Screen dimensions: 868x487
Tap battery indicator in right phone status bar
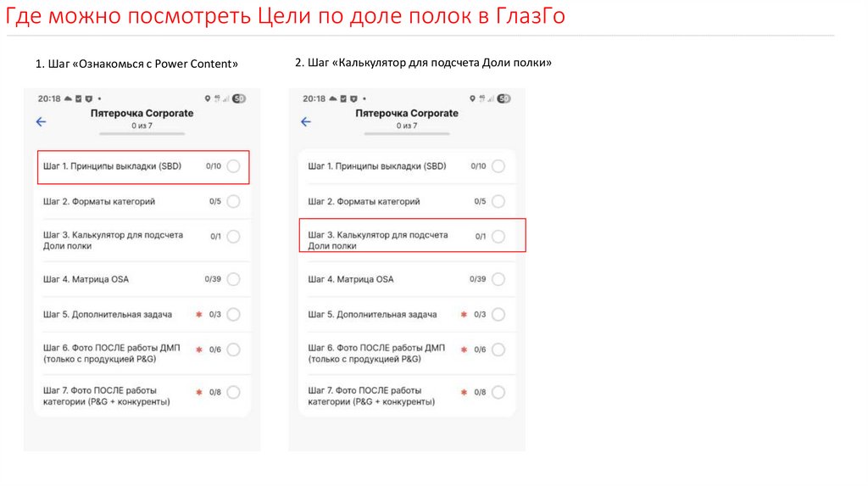[504, 98]
